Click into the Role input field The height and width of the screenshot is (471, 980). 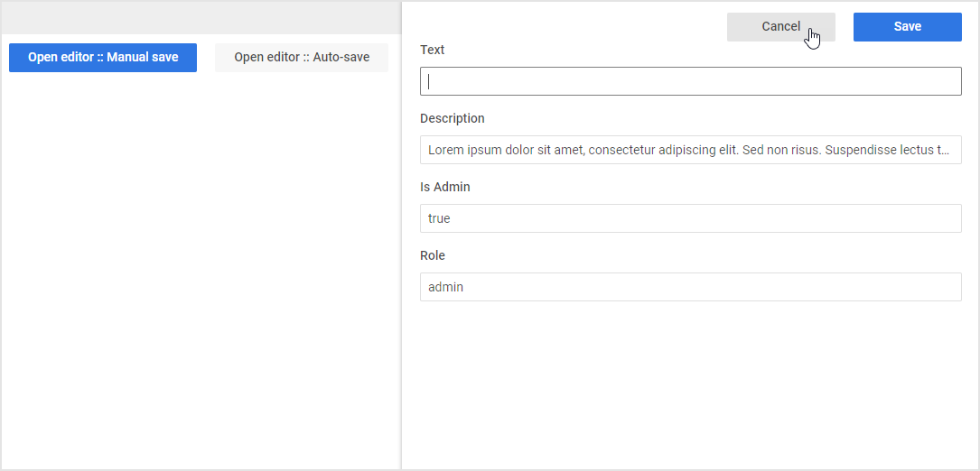point(690,287)
